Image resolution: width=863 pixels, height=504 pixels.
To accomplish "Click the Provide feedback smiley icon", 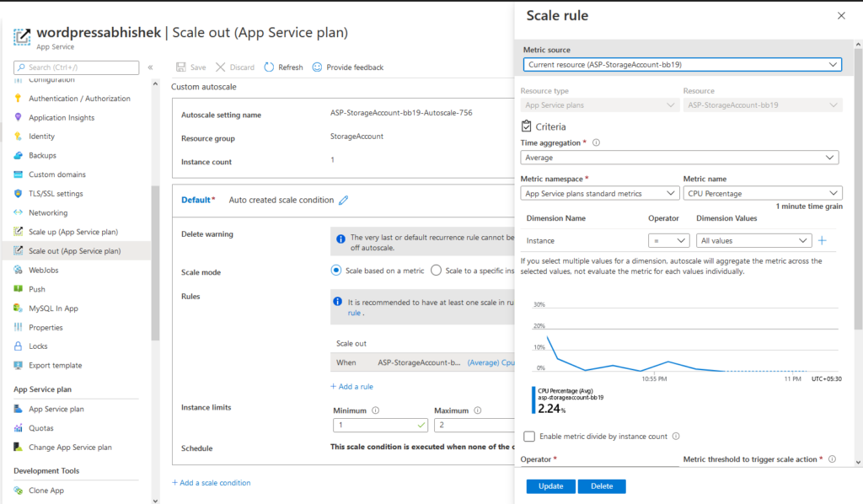I will click(317, 67).
